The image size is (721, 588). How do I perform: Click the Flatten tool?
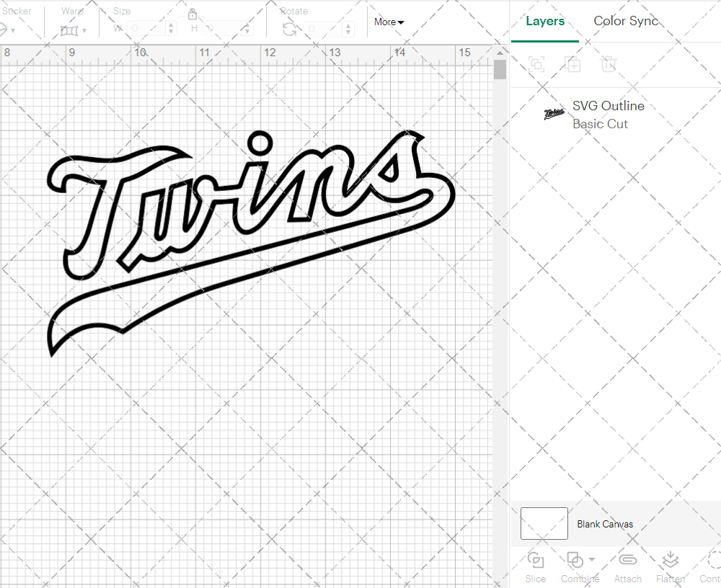(671, 567)
